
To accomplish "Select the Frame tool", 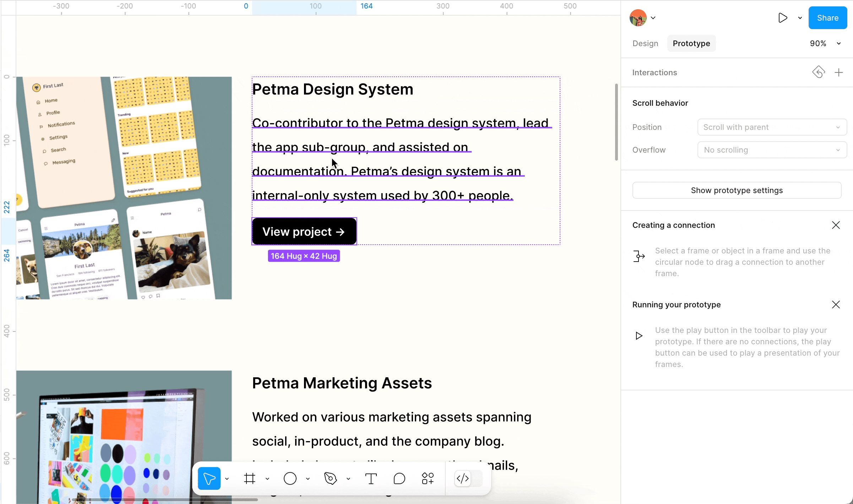I will tap(250, 478).
